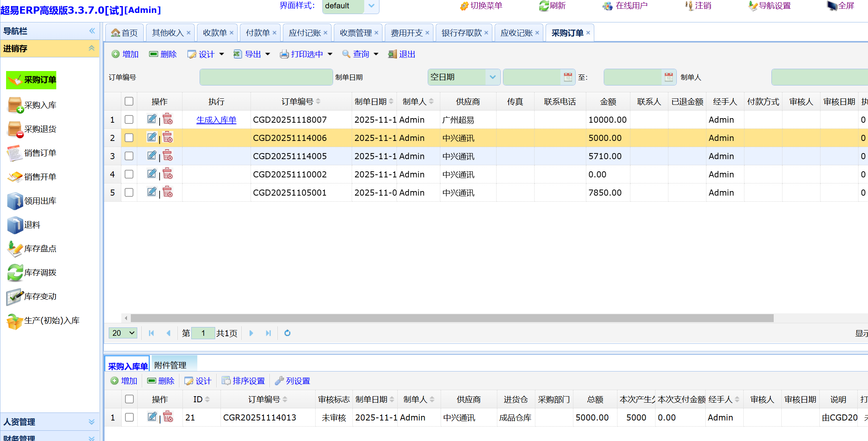868x441 pixels.
Task: Click 列设置 wrench icon in lower toolbar
Action: tap(279, 381)
